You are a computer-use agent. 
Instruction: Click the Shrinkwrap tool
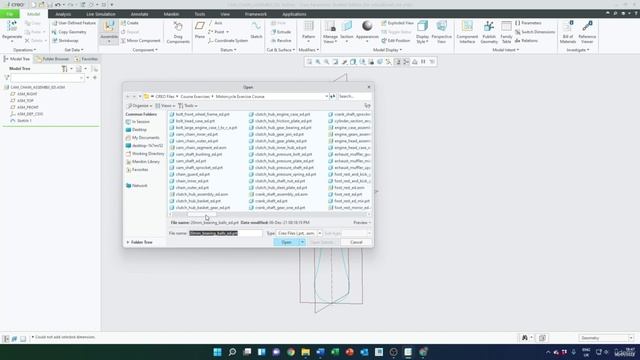(65, 41)
